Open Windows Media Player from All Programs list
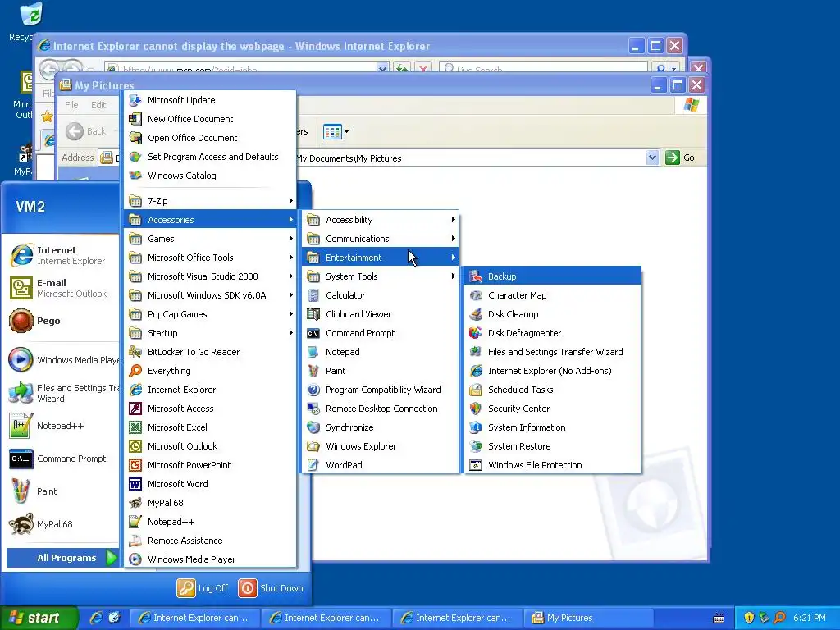The image size is (840, 630). 210,559
